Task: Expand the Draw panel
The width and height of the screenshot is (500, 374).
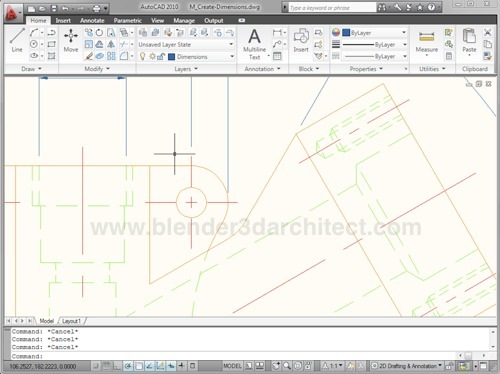Action: pyautogui.click(x=31, y=69)
